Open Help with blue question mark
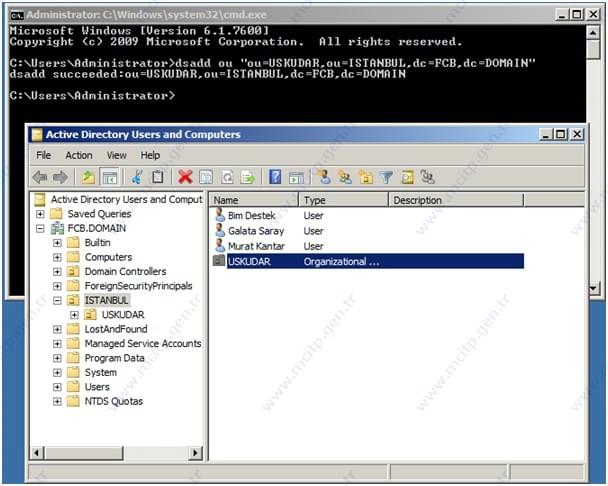The image size is (608, 486). (275, 177)
